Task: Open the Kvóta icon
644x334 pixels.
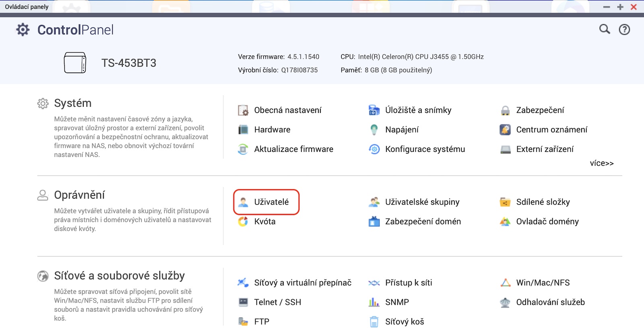Action: [x=243, y=221]
